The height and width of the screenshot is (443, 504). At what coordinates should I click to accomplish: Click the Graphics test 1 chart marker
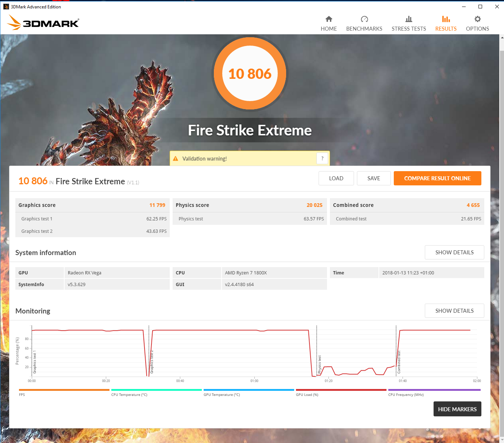[35, 363]
